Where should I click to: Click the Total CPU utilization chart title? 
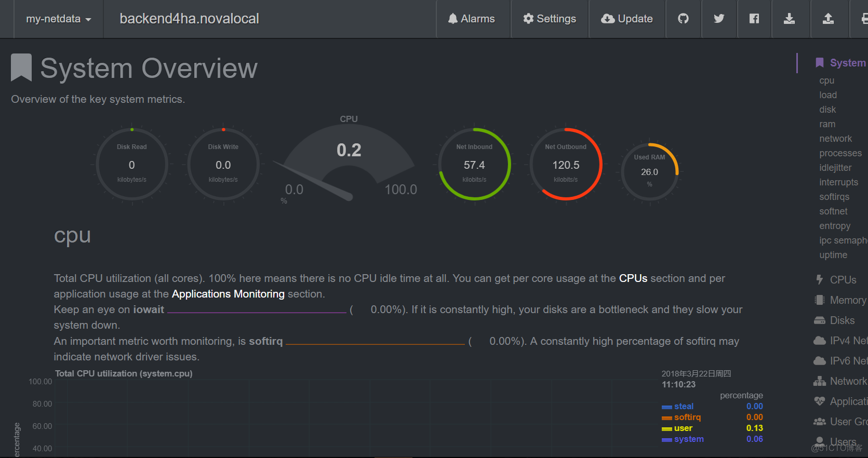(x=124, y=373)
